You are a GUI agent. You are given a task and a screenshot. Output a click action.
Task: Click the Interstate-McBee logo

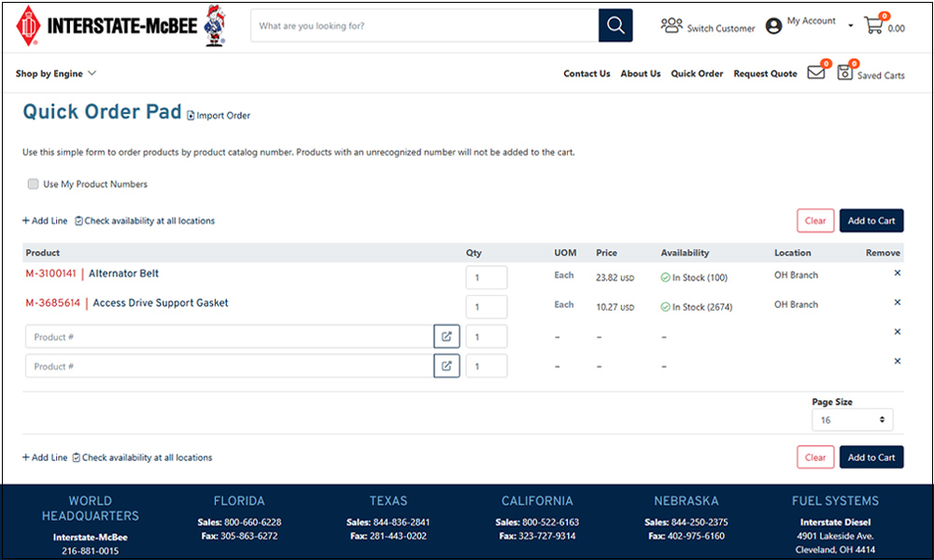(x=106, y=25)
